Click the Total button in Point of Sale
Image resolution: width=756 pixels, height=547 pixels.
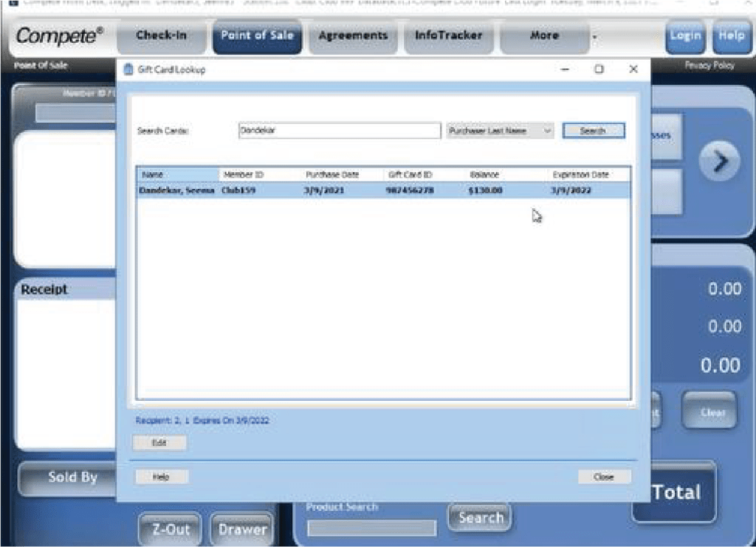click(675, 492)
